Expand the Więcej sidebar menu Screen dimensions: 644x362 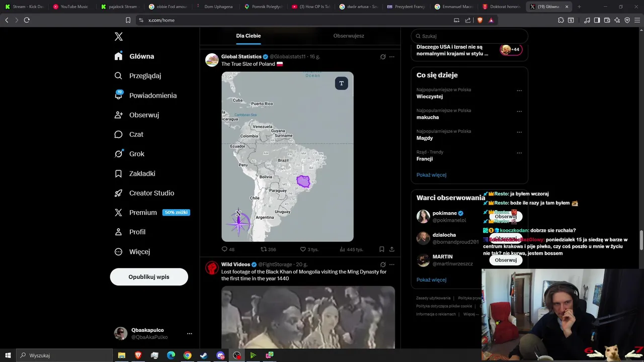(x=132, y=251)
